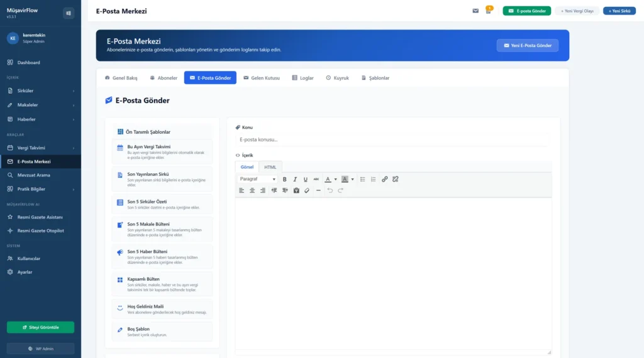Undo the last editor action
The width and height of the screenshot is (644, 358).
coord(330,190)
